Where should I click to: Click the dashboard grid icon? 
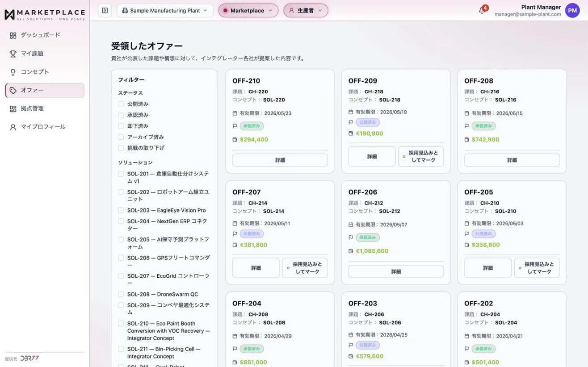(13, 35)
